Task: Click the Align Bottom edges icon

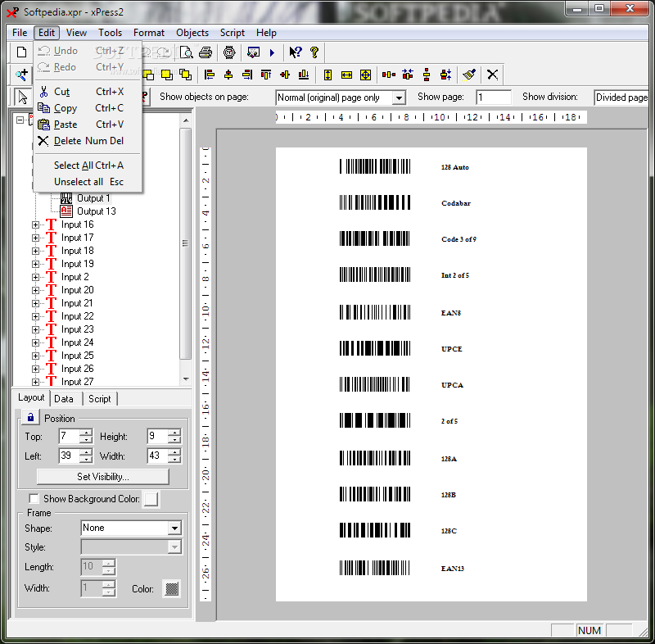Action: 304,75
